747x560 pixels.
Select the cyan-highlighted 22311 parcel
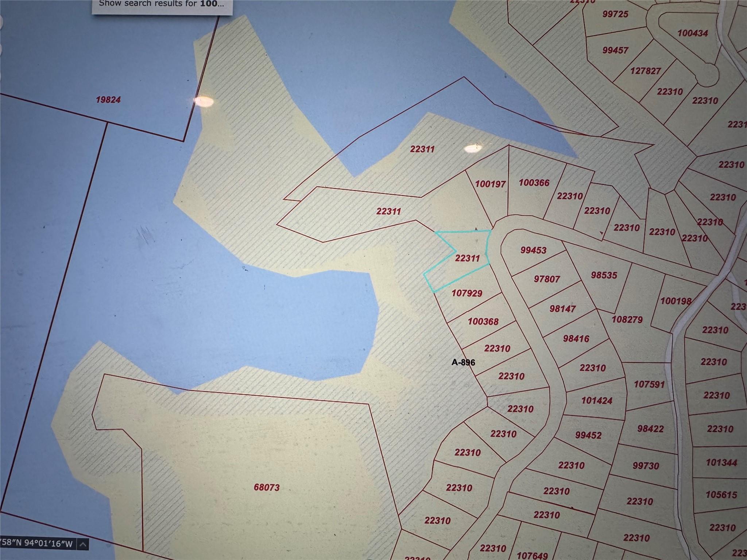click(467, 258)
